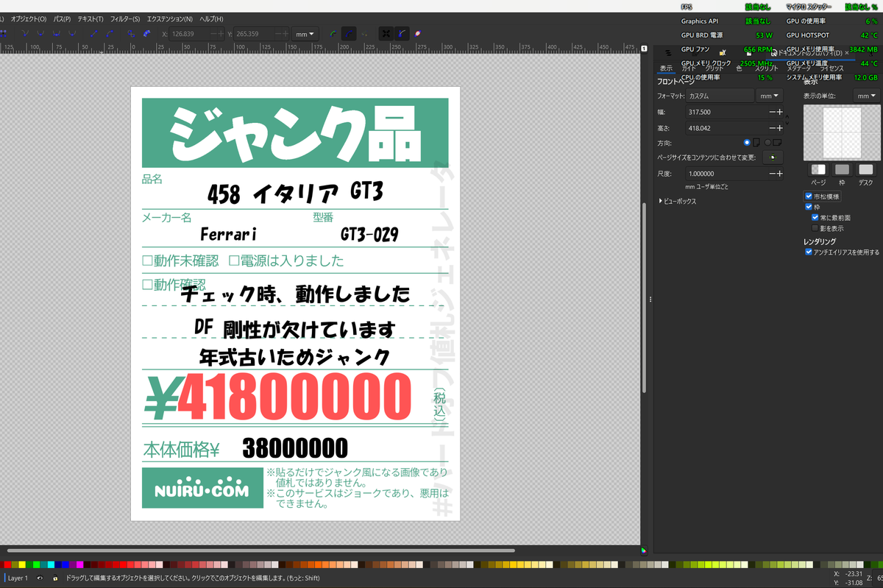Image resolution: width=883 pixels, height=588 pixels.
Task: Click the 枠 border color button
Action: point(842,169)
